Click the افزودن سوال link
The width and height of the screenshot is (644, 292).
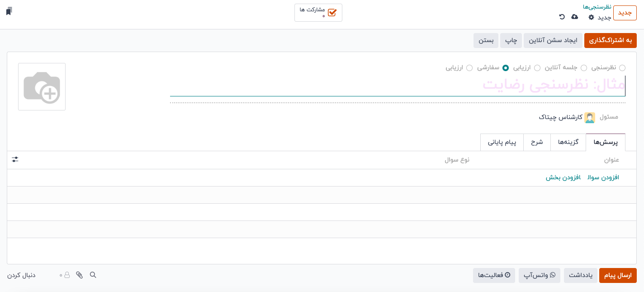pos(603,177)
